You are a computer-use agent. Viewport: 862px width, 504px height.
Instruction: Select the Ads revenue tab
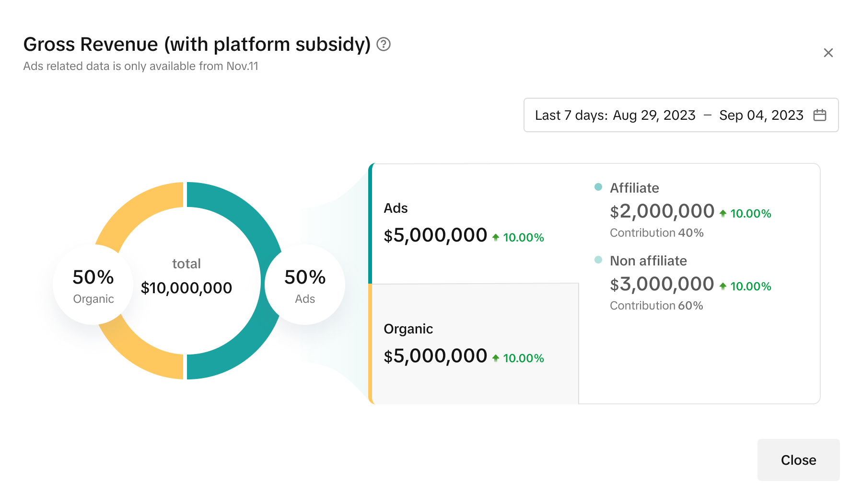[474, 223]
